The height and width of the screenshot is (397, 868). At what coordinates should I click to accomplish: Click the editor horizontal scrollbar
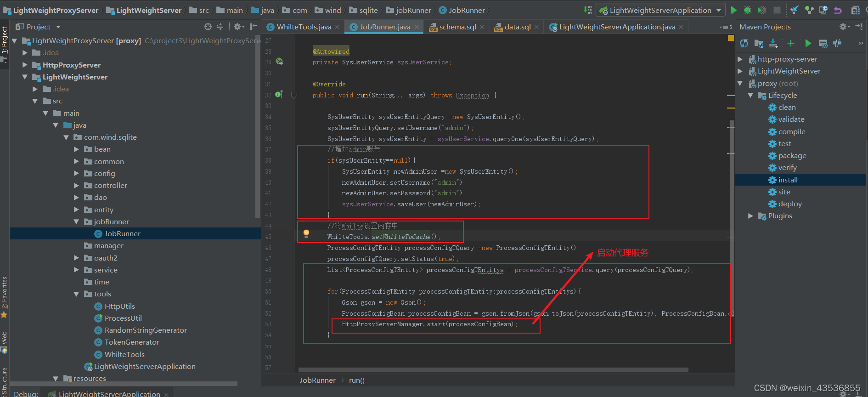pos(493,369)
